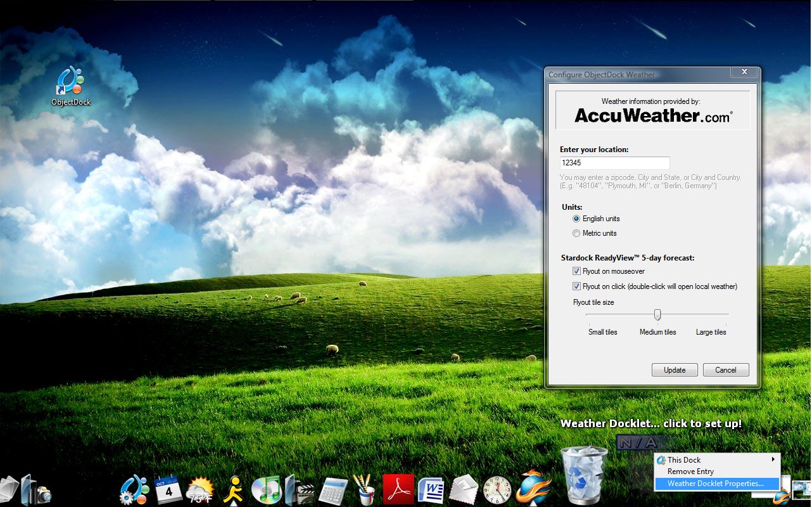Click the 75°F weather docklet

[200, 491]
